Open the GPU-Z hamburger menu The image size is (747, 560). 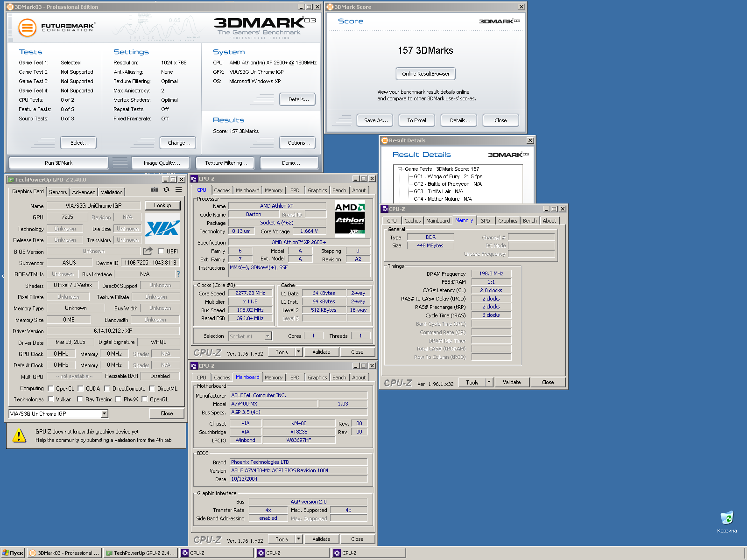pyautogui.click(x=178, y=190)
